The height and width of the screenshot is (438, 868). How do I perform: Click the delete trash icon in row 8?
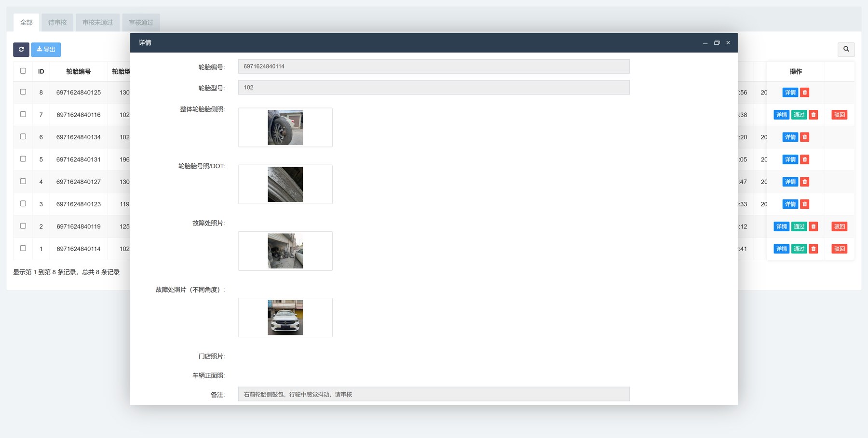[x=805, y=93]
